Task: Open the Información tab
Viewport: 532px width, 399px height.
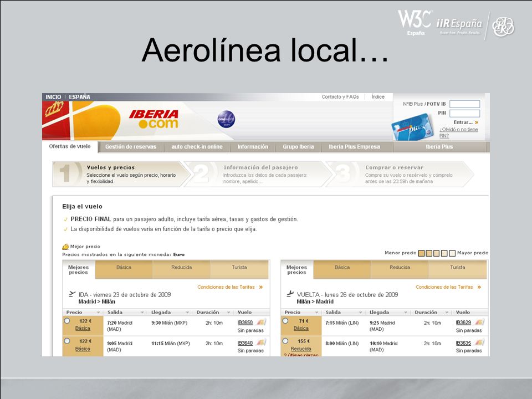Action: (x=253, y=147)
